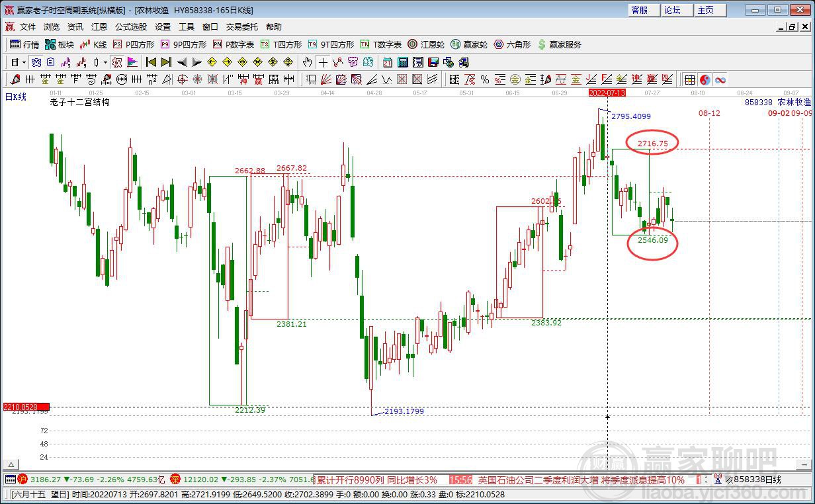Open the 板块 sector view
Image resolution: width=815 pixels, height=504 pixels.
[x=60, y=44]
